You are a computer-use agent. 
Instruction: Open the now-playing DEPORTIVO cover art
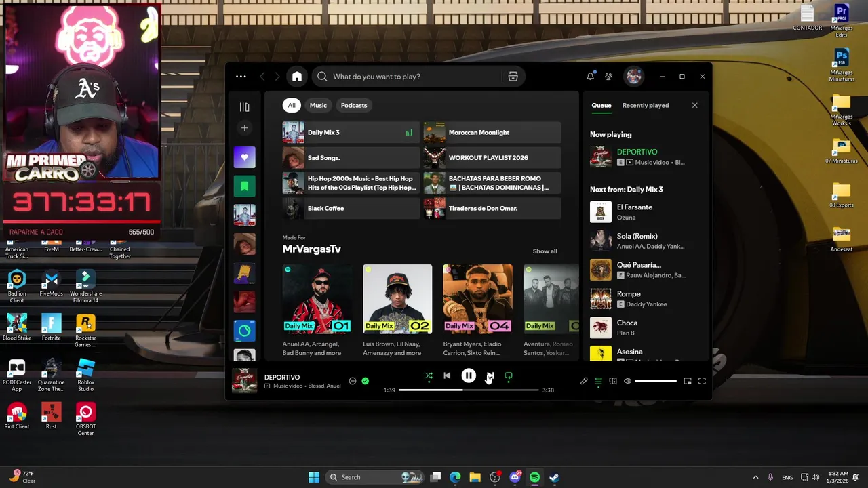[245, 381]
